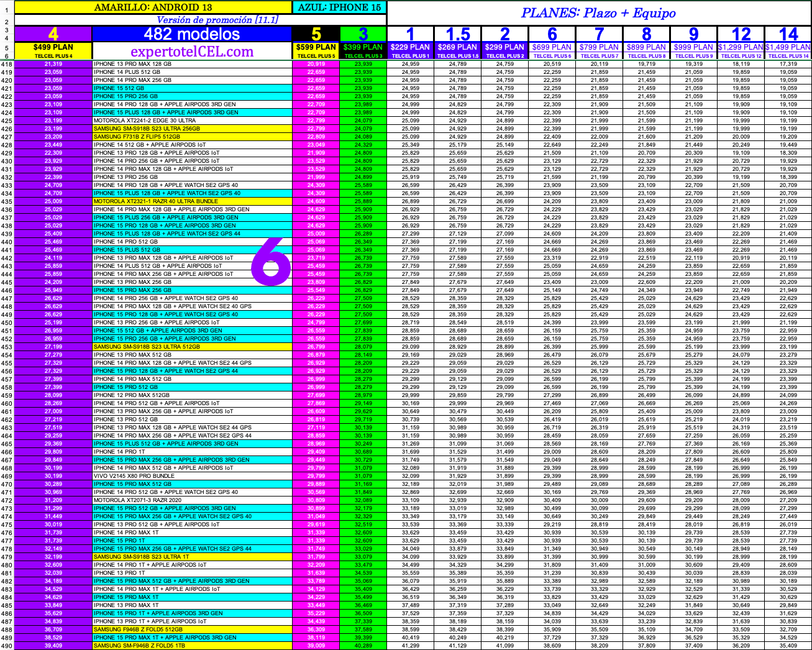Screen dimensions: 812x650
Task: Click 'MOTOROLA XT2241-2 EDGE 30 ULTRA' model cell
Action: 192,121
